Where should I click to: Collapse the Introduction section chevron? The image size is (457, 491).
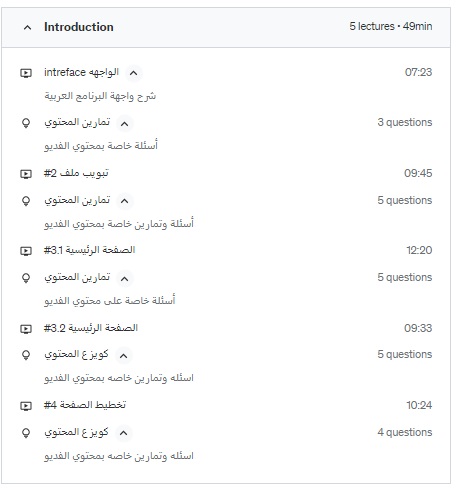(28, 28)
